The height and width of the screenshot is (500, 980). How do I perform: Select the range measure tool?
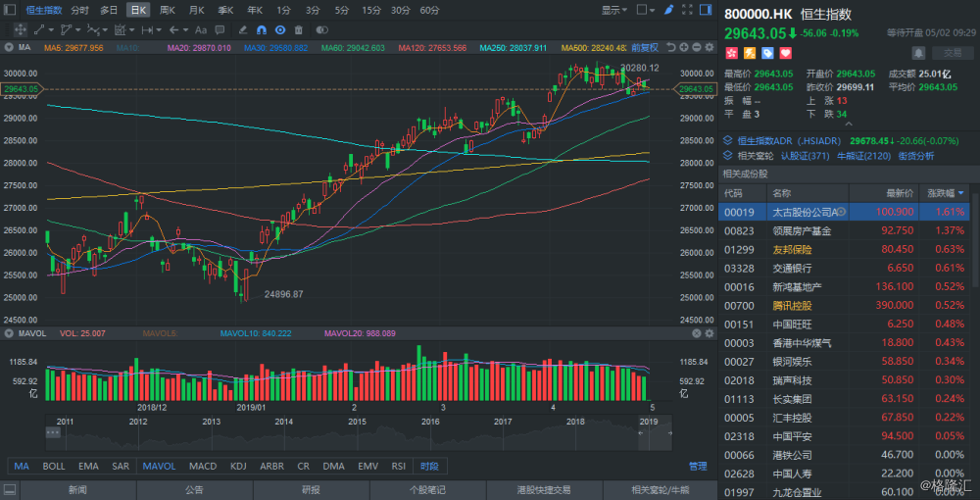147,29
